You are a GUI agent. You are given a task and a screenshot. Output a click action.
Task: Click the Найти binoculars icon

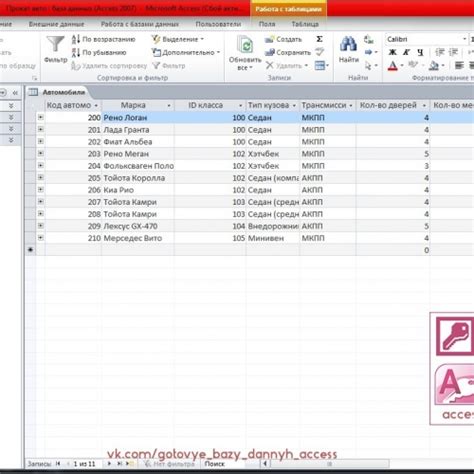[x=348, y=44]
